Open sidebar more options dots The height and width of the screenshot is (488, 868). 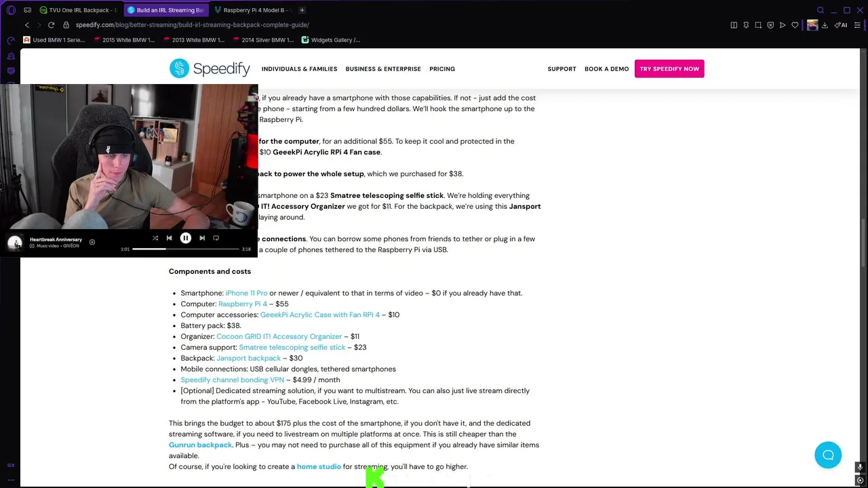(11, 480)
